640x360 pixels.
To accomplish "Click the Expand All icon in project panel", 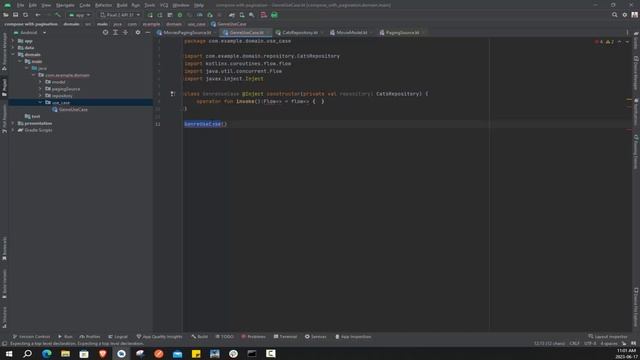I will pos(116,32).
